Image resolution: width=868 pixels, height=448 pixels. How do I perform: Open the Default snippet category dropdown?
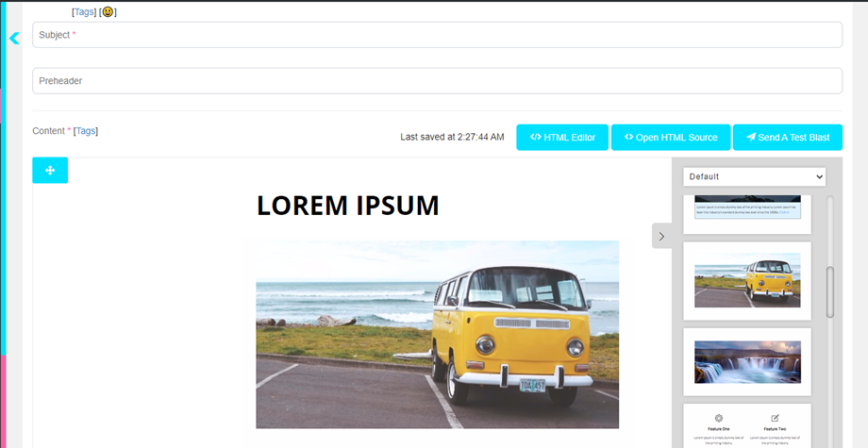pyautogui.click(x=754, y=177)
